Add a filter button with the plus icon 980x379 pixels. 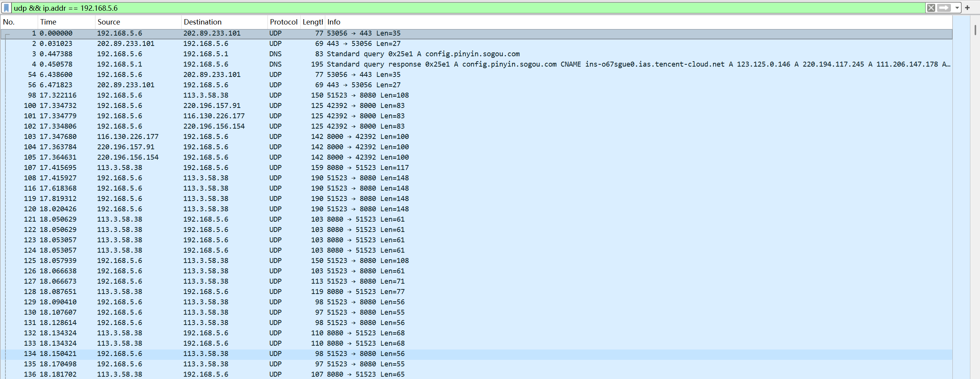click(967, 8)
